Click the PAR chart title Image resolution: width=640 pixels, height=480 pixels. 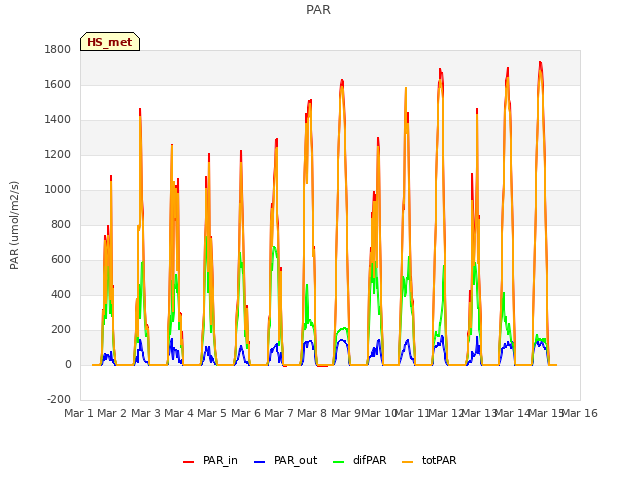tap(318, 10)
